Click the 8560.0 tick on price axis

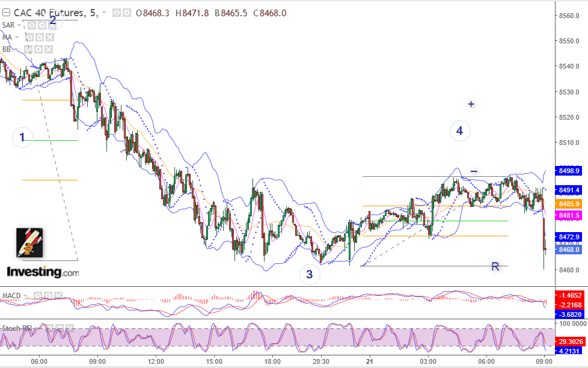click(x=569, y=16)
